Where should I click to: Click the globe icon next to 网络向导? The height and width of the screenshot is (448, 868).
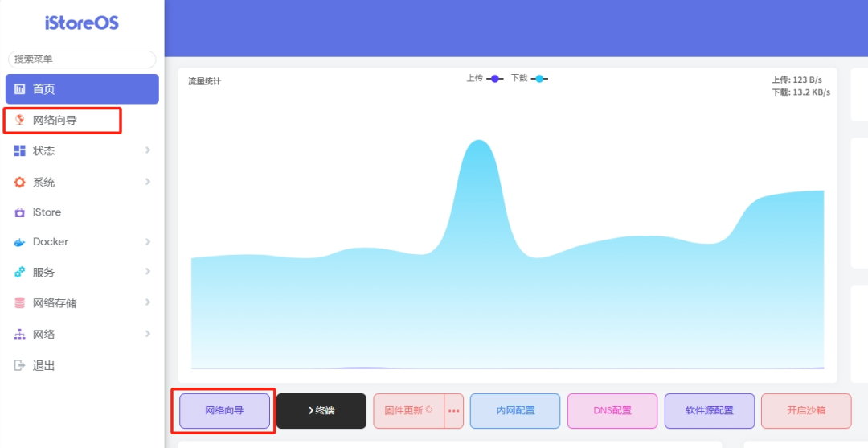[20, 120]
